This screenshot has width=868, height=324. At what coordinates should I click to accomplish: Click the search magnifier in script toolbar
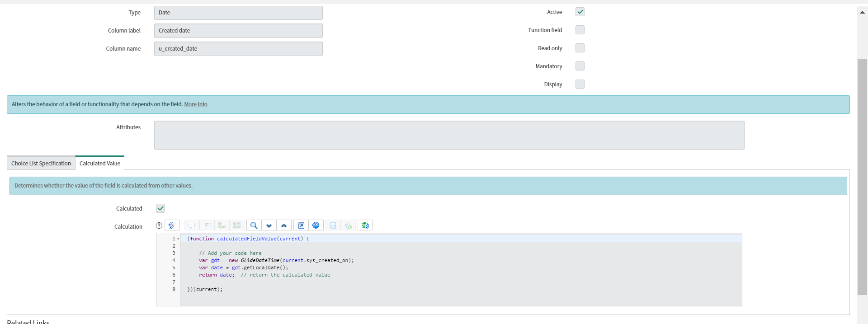pos(254,225)
